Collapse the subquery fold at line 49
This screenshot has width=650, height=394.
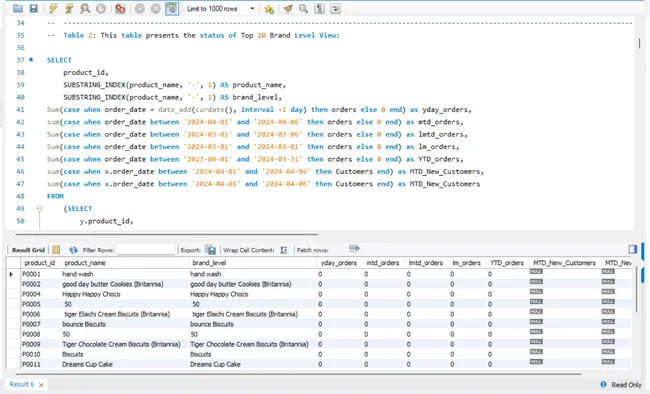point(39,208)
